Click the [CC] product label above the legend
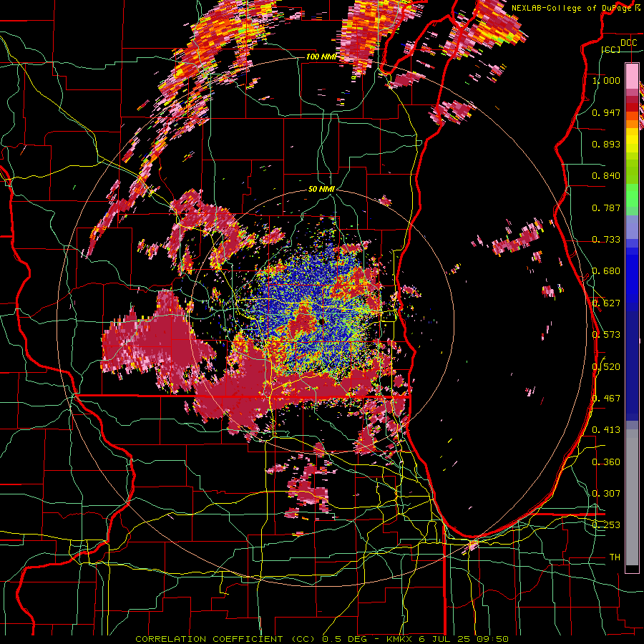This screenshot has width=644, height=644. [611, 49]
